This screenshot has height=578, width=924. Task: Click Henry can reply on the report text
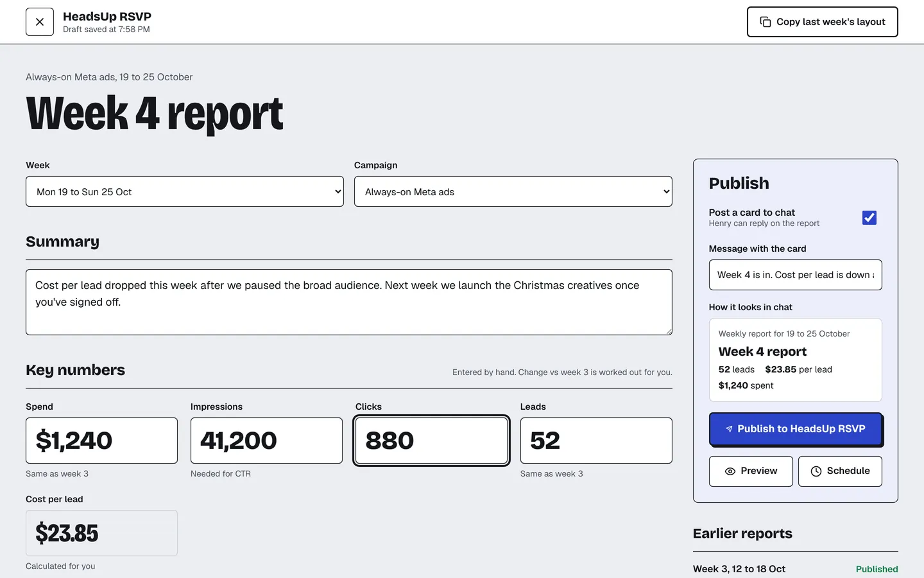(764, 223)
